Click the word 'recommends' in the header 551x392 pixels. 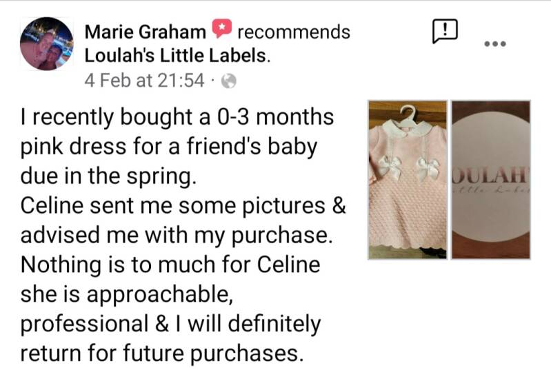pyautogui.click(x=293, y=32)
